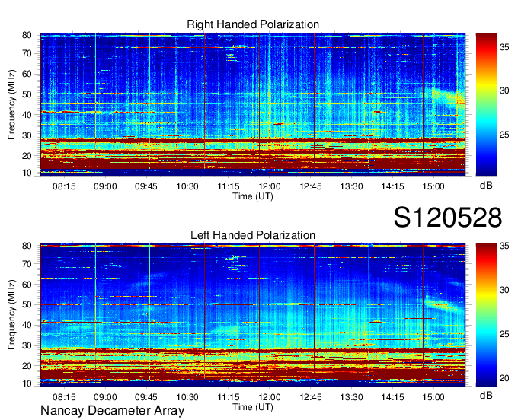Click the 80 MHz label on the top plot
This screenshot has height=420, width=518.
(27, 35)
